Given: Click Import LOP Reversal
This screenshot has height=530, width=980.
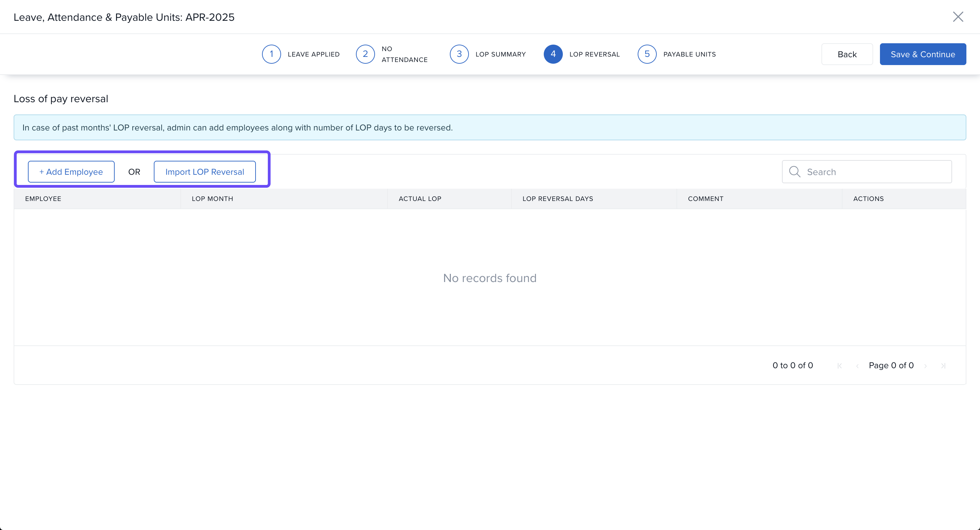Looking at the screenshot, I should tap(205, 172).
